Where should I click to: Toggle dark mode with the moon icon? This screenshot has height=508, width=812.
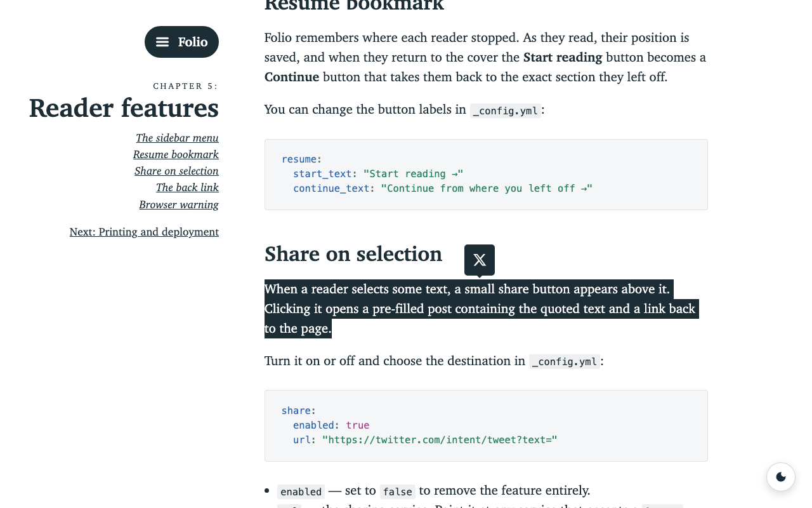pos(781,477)
